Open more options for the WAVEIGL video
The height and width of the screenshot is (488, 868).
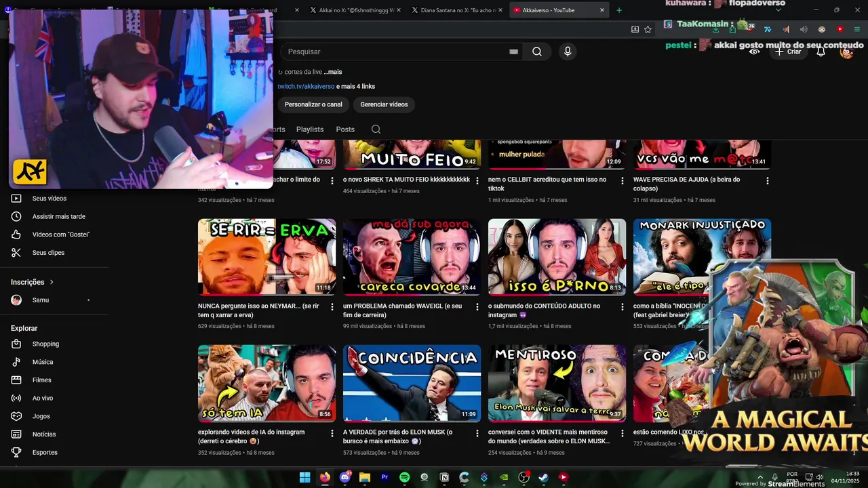[x=477, y=307]
